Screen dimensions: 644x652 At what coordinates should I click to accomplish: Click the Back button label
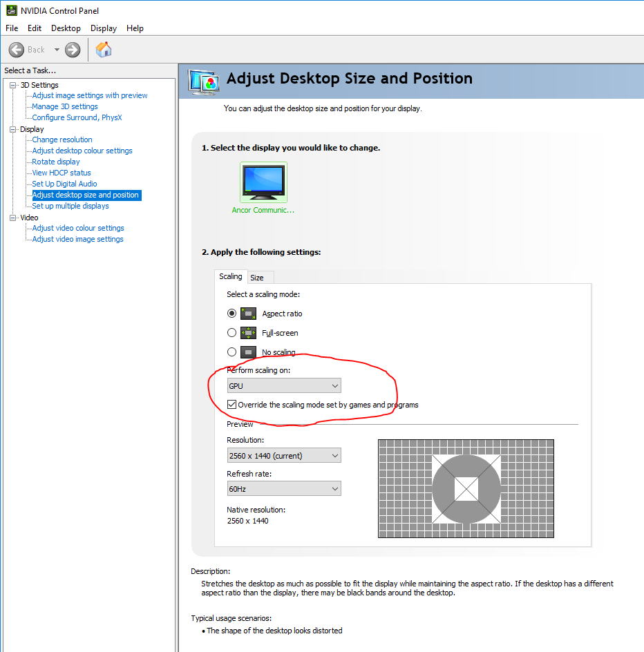[36, 50]
